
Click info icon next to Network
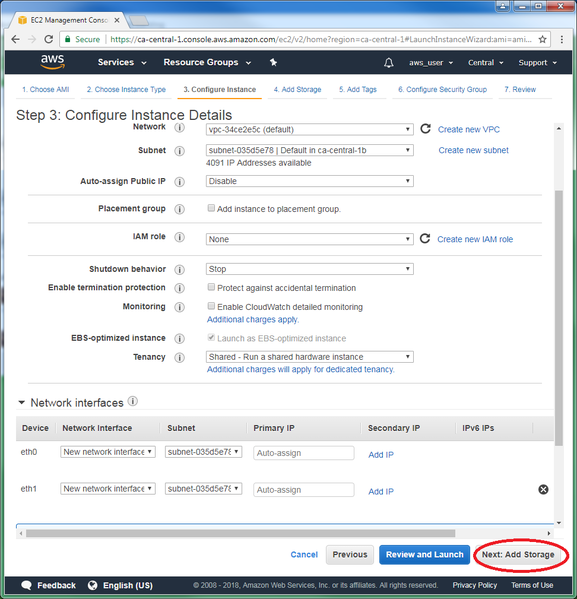pyautogui.click(x=180, y=128)
